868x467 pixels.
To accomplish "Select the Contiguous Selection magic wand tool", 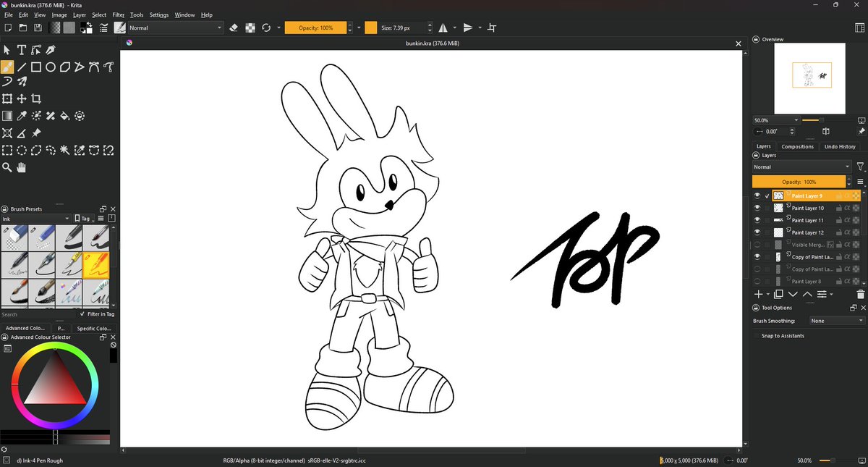I will tap(65, 151).
